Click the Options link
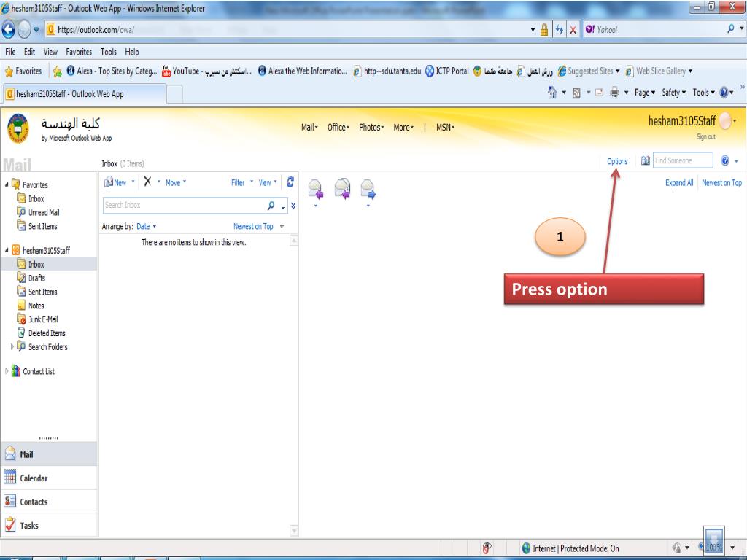The height and width of the screenshot is (560, 747). 617,162
